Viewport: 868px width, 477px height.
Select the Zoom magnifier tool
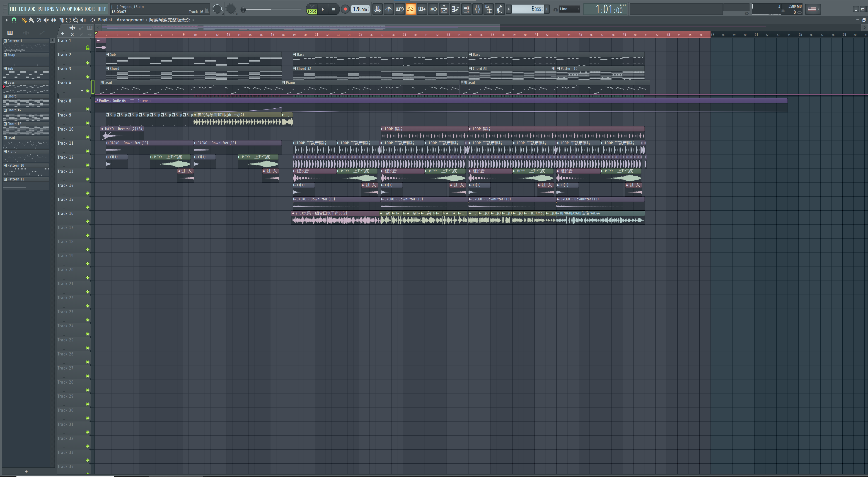click(x=76, y=20)
